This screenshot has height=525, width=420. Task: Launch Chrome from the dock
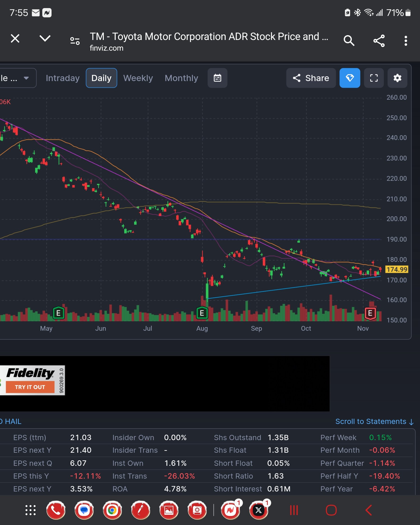point(112,510)
